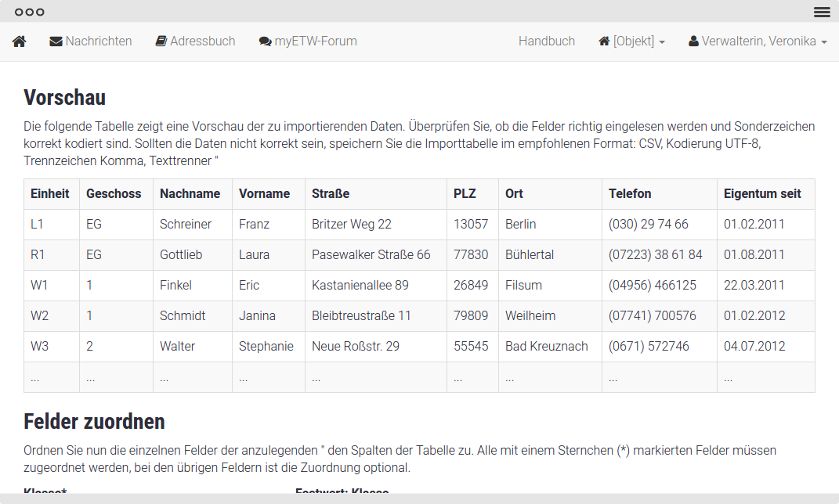This screenshot has height=504, width=839.
Task: Click the Kastanienallee 89 street cell
Action: click(x=360, y=285)
